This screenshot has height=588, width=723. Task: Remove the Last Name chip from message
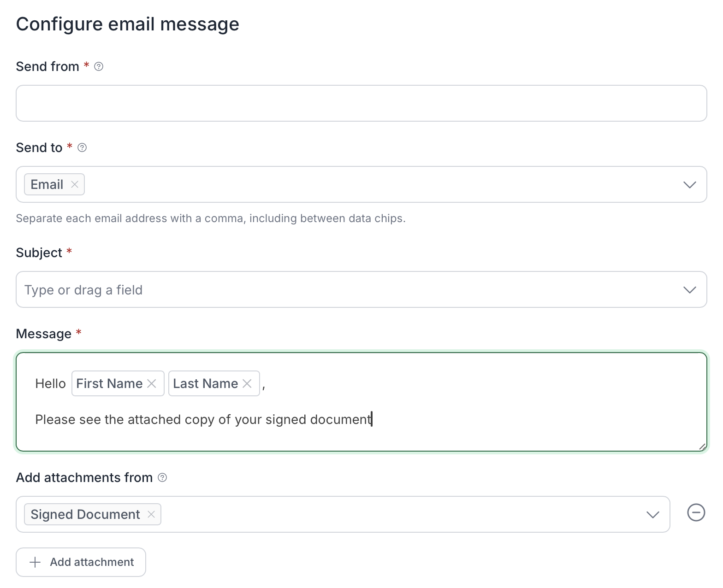click(247, 383)
